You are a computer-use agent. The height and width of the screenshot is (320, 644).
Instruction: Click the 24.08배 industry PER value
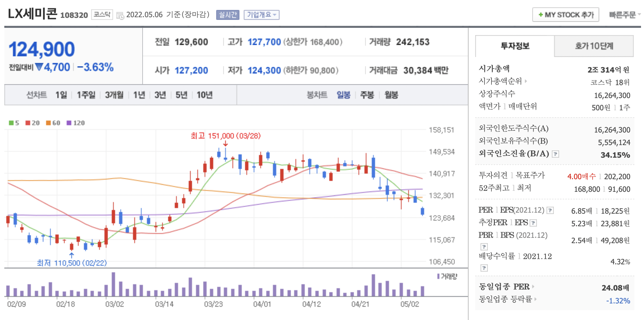[615, 288]
